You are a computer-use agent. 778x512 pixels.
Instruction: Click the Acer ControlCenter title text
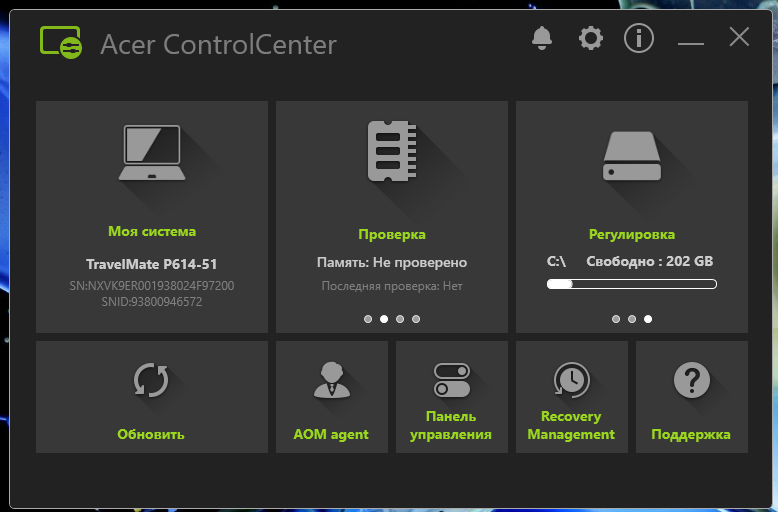(218, 45)
